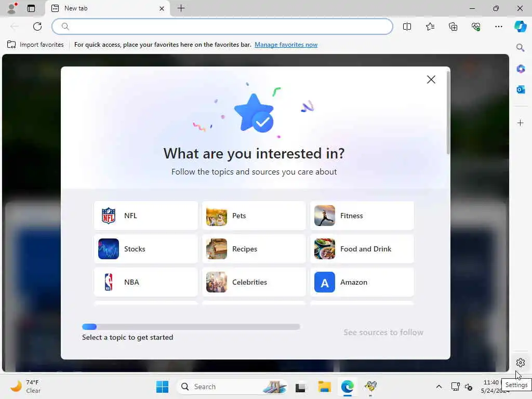Open sidebar Settings gear icon
532x399 pixels.
coord(521,363)
